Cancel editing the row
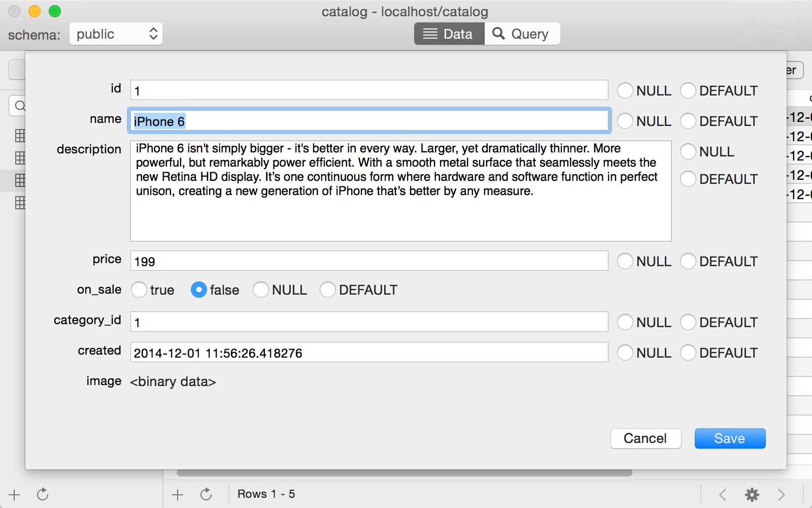This screenshot has height=508, width=812. tap(646, 438)
